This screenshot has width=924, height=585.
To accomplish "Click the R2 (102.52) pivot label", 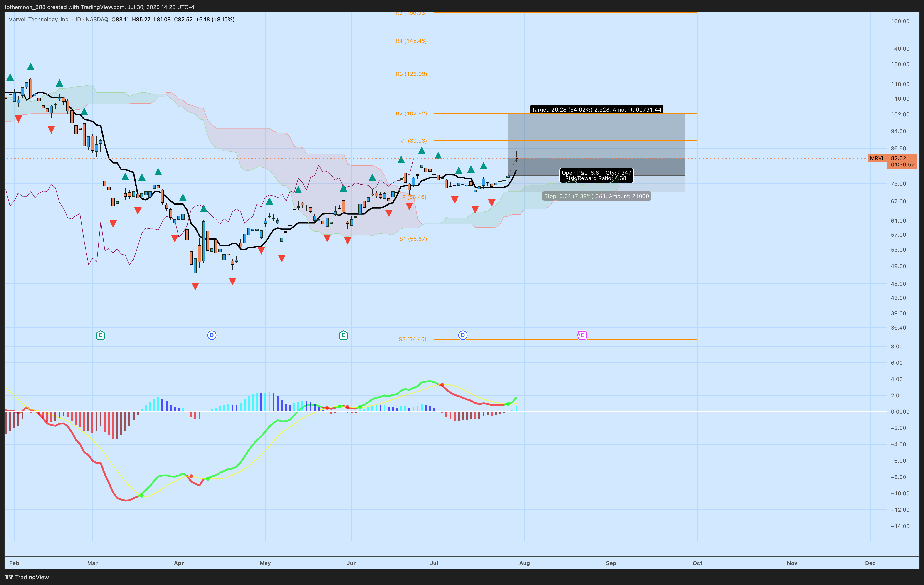I will click(x=411, y=113).
